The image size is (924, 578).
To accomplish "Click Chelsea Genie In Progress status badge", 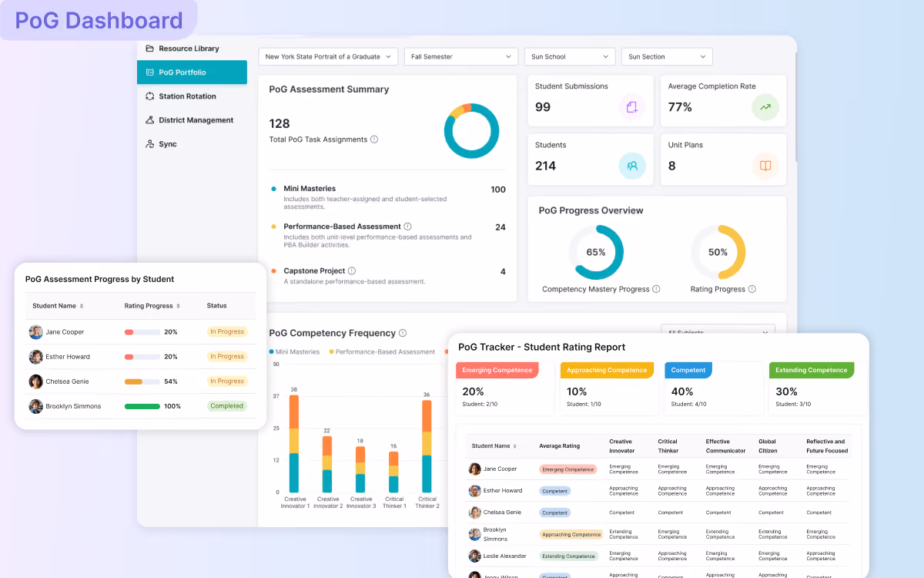I will (227, 381).
